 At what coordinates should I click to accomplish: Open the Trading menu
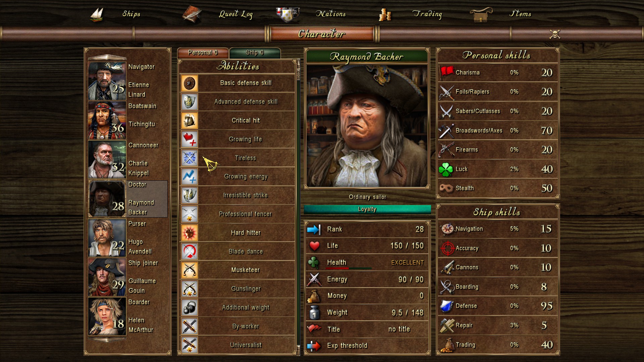tap(427, 14)
